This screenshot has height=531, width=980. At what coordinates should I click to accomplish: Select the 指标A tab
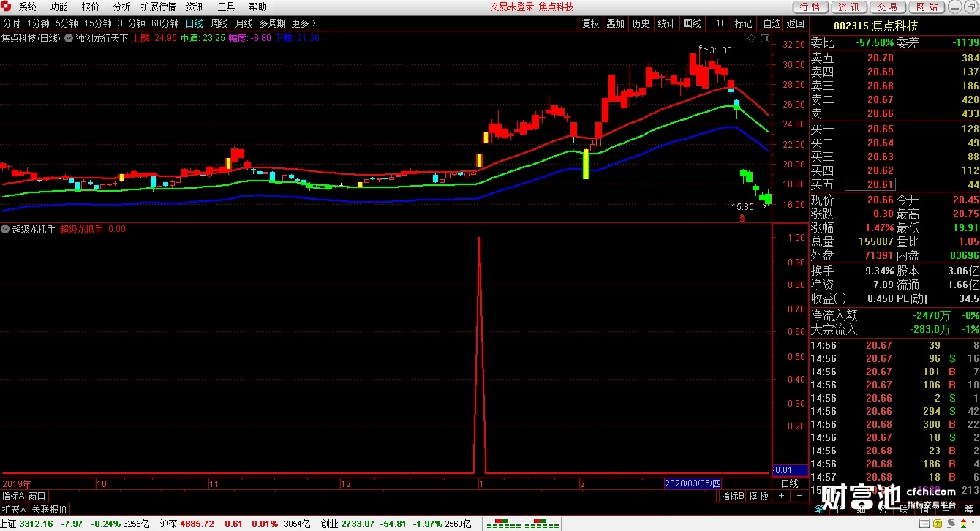(x=13, y=496)
